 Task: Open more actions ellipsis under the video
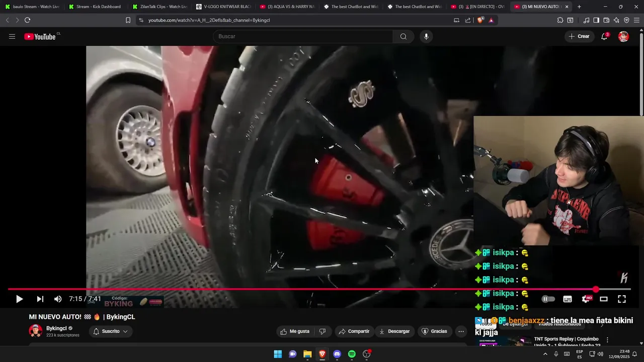pos(461,331)
